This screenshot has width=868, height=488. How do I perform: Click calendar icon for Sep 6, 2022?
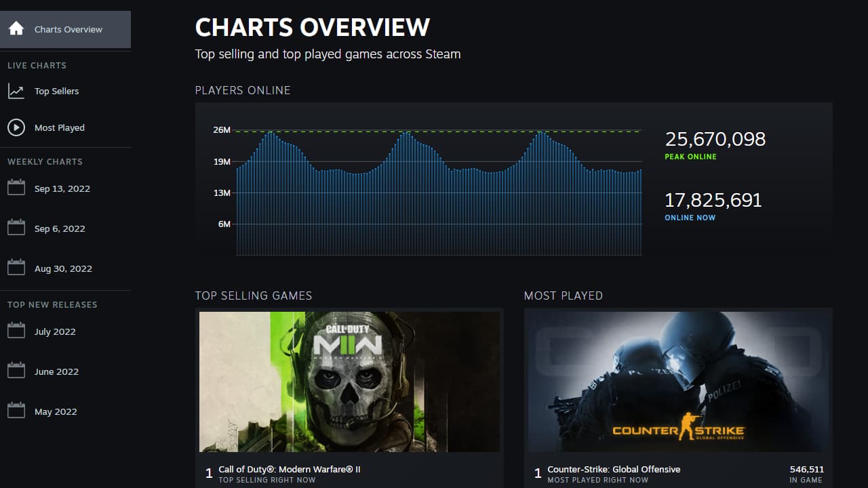[x=16, y=228]
